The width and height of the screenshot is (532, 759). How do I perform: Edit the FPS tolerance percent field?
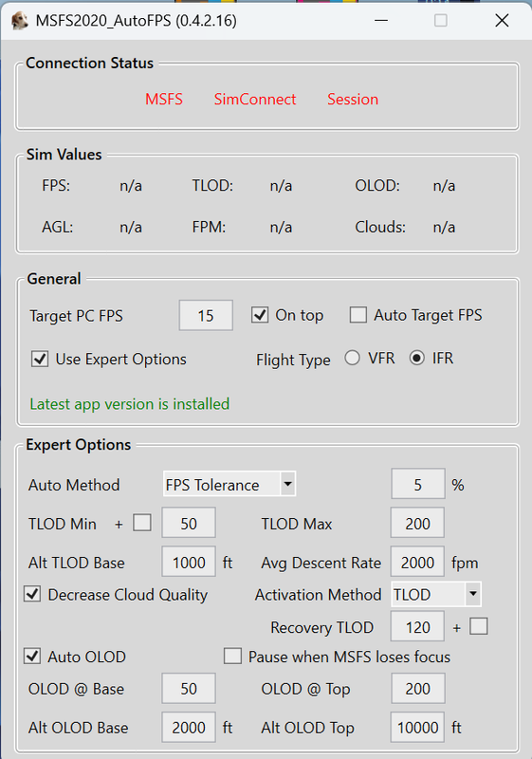tap(418, 484)
